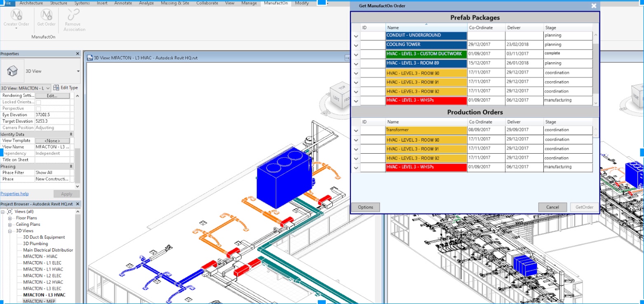This screenshot has height=304, width=644.
Task: Click the <None> View Template button
Action: (x=52, y=140)
